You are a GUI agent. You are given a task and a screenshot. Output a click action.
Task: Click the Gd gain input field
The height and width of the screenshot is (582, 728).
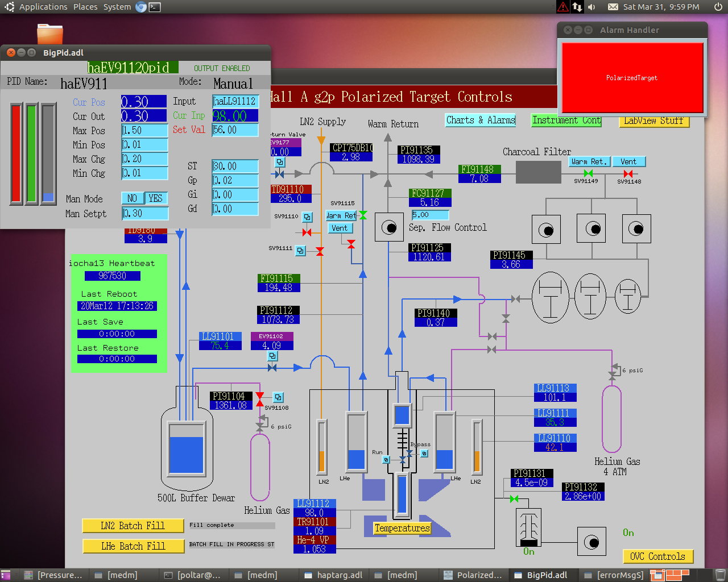click(x=235, y=209)
